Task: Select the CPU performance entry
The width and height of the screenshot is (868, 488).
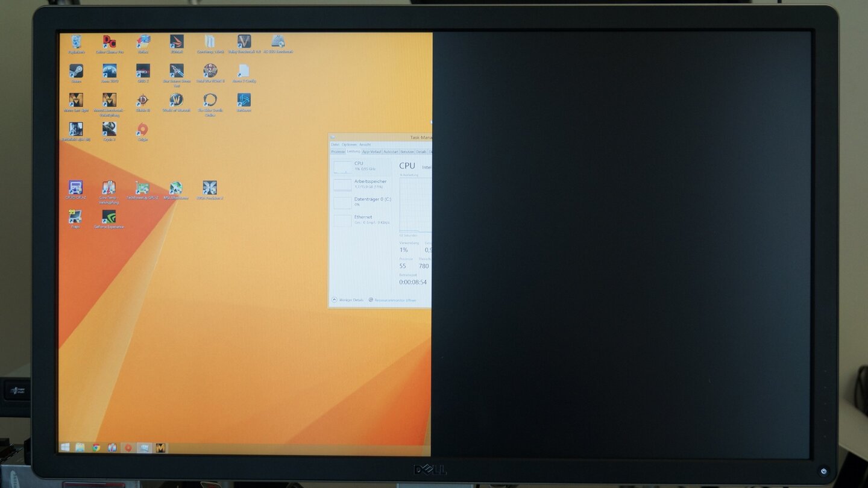Action: (362, 166)
